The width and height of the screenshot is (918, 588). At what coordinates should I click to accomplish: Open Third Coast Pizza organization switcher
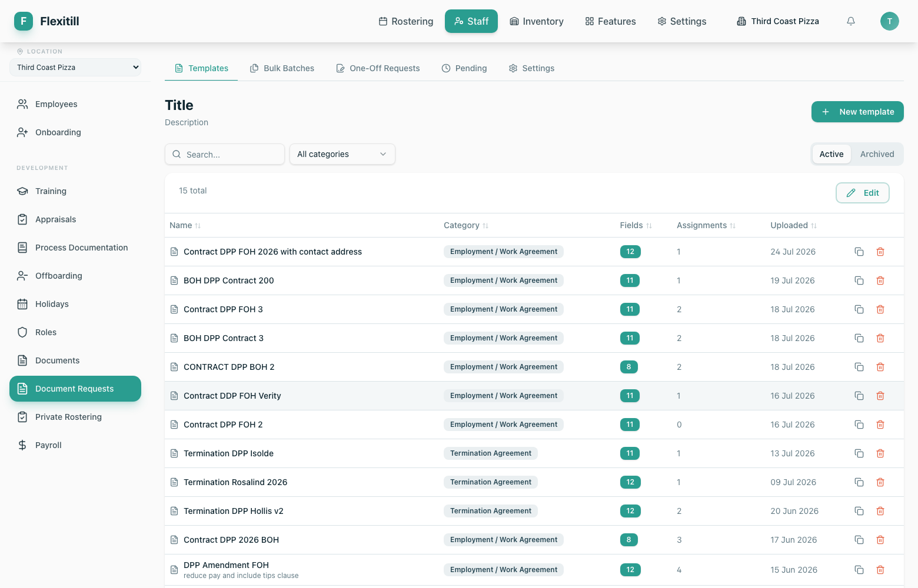point(778,21)
